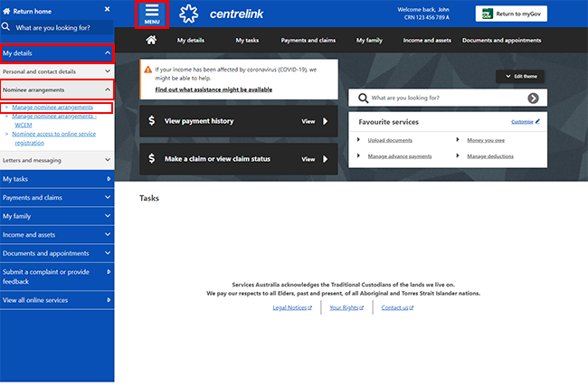Click the Return home house icon

point(6,11)
